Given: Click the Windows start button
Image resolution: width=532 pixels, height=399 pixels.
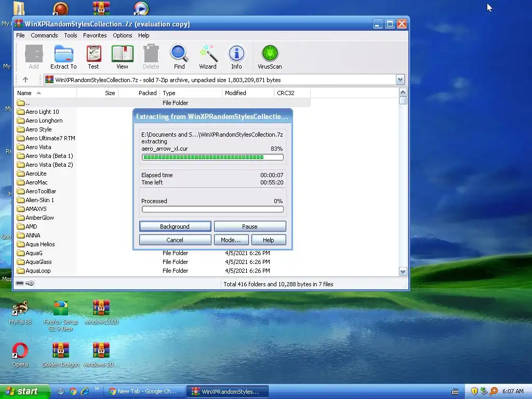Looking at the screenshot, I should click(x=25, y=391).
